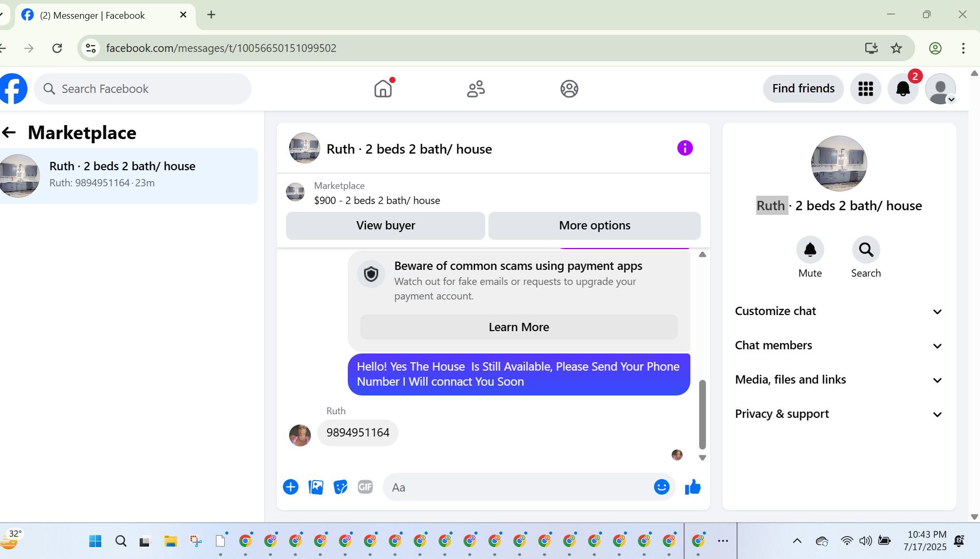The image size is (980, 559).
Task: Click the chat scrollbar thumb
Action: [x=702, y=414]
